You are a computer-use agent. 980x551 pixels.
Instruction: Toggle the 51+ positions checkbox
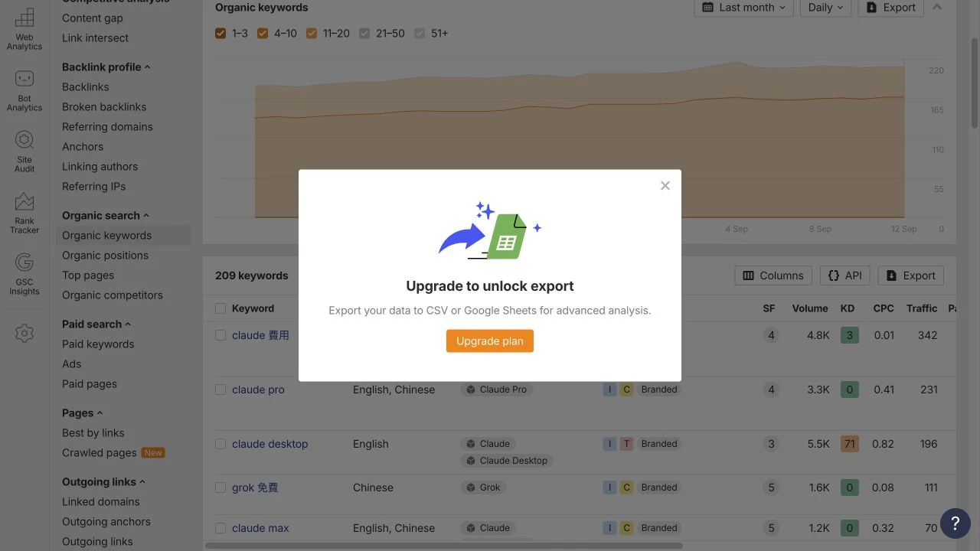click(x=420, y=34)
